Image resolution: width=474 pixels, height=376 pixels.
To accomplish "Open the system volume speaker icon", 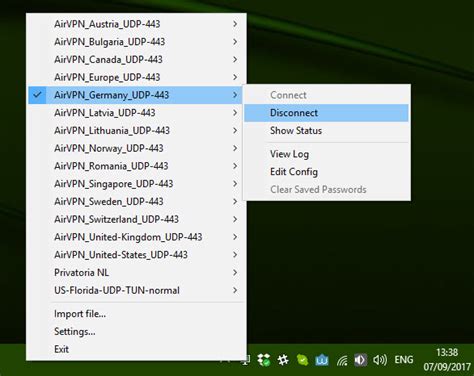I will [380, 360].
